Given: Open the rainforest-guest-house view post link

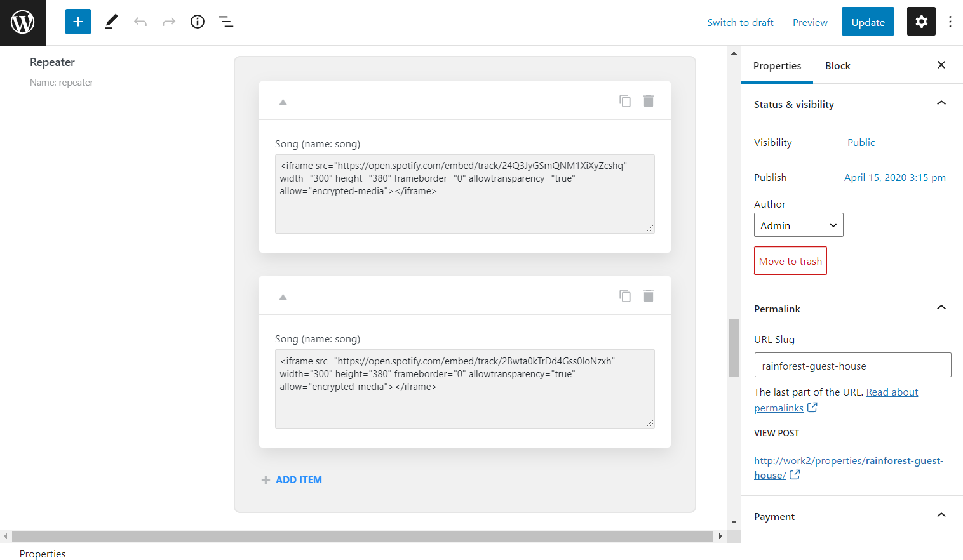Looking at the screenshot, I should [849, 468].
